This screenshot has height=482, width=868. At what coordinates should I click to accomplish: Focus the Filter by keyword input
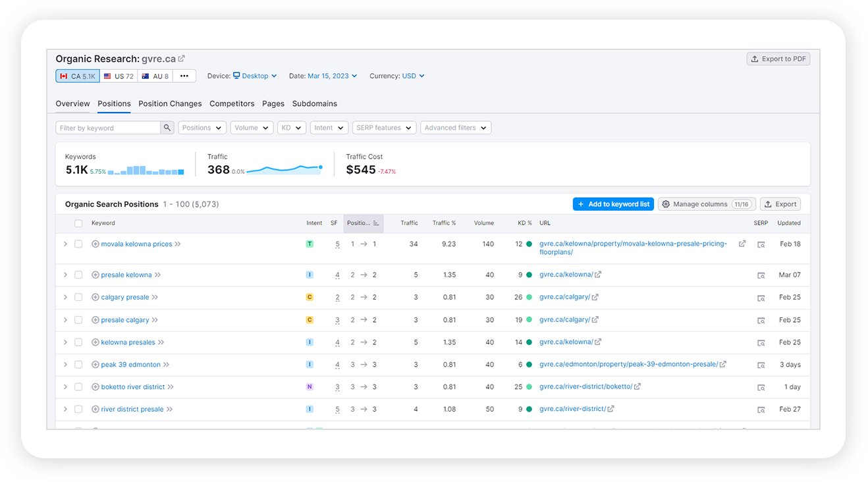(109, 128)
